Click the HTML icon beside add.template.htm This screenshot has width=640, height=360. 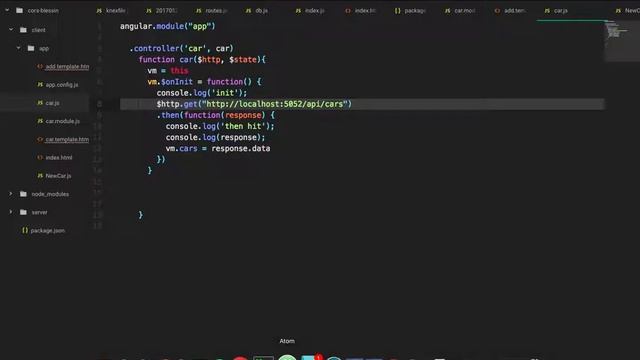click(x=40, y=67)
